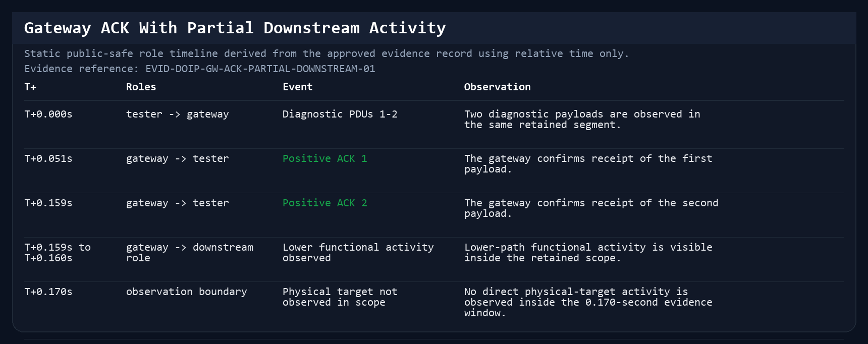Select the T+0.051s timestamp
The width and height of the screenshot is (868, 344).
48,158
